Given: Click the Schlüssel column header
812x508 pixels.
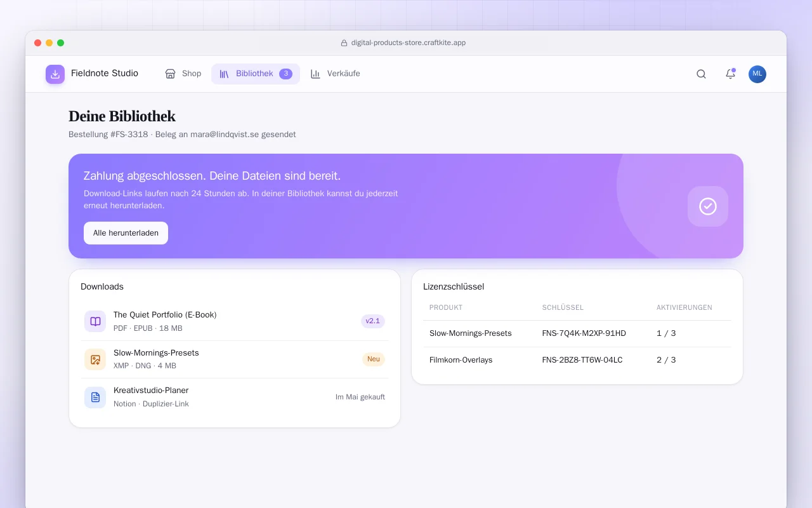Looking at the screenshot, I should [x=563, y=307].
